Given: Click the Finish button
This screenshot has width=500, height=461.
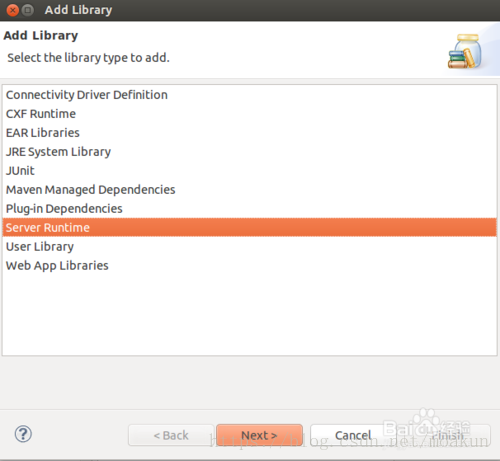Looking at the screenshot, I should click(x=447, y=435).
